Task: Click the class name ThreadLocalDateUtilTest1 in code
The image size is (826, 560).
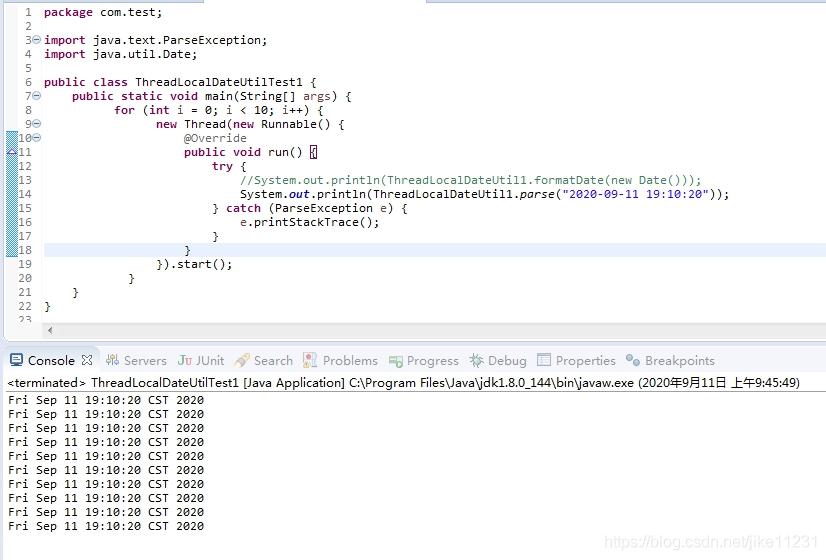Action: [219, 82]
